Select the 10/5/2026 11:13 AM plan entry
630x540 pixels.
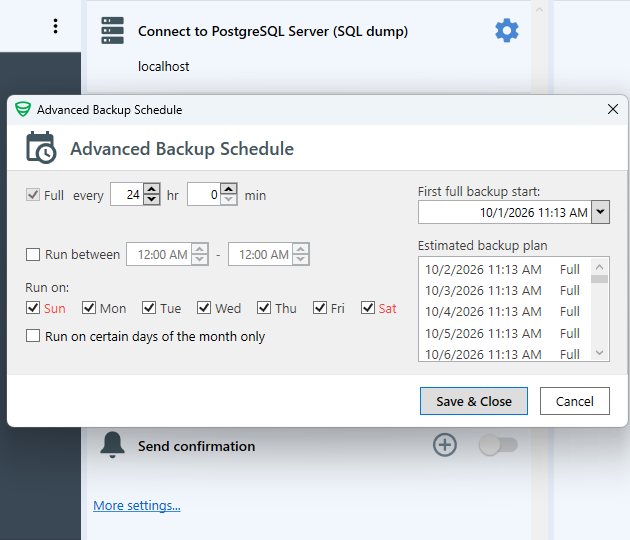(x=503, y=333)
